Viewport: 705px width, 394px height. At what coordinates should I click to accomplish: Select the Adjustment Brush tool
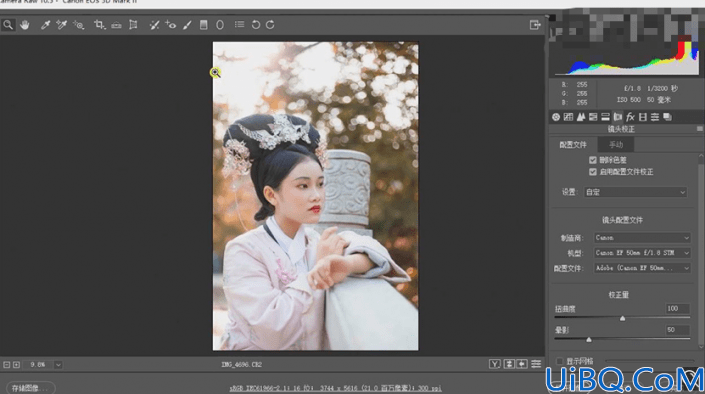(x=187, y=25)
